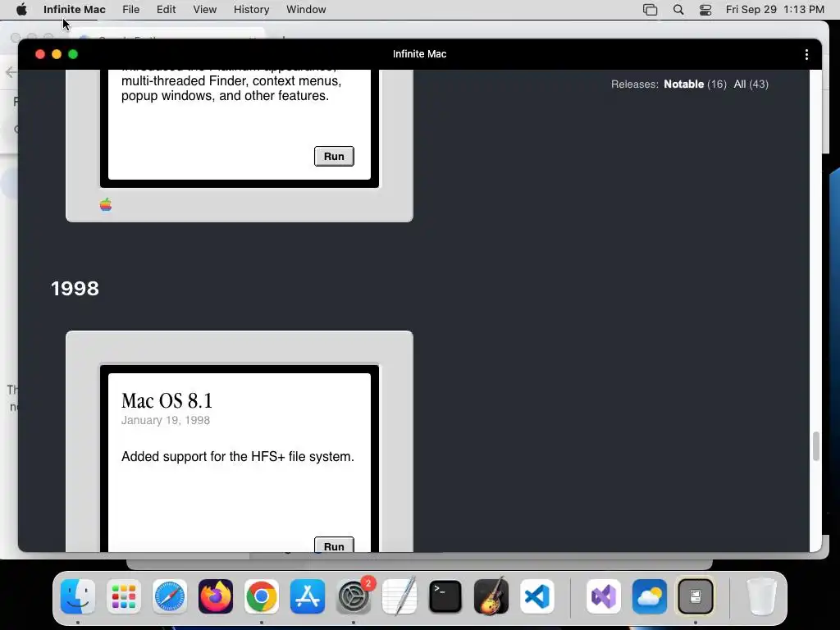
Task: Launch Terminal from the Dock
Action: pyautogui.click(x=445, y=596)
